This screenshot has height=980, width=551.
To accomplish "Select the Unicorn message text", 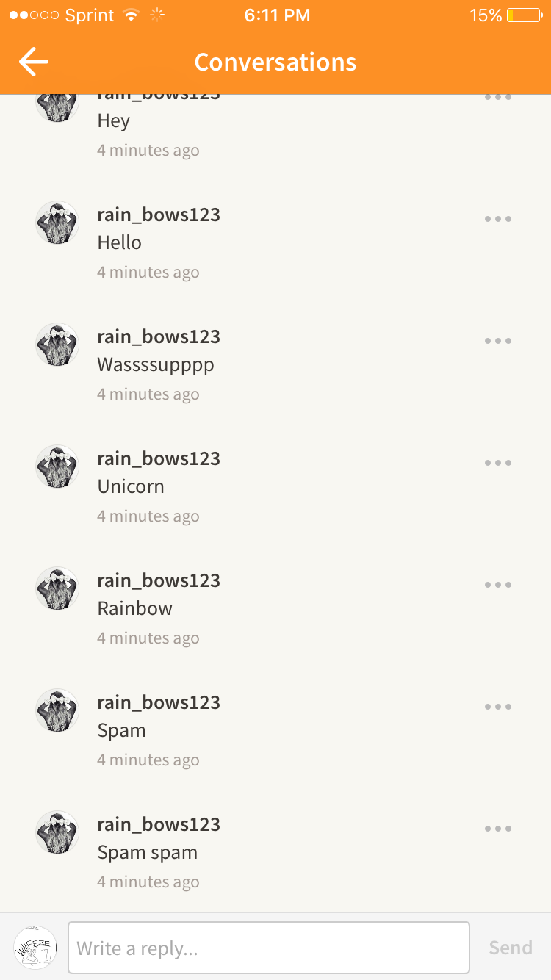I will [x=131, y=486].
